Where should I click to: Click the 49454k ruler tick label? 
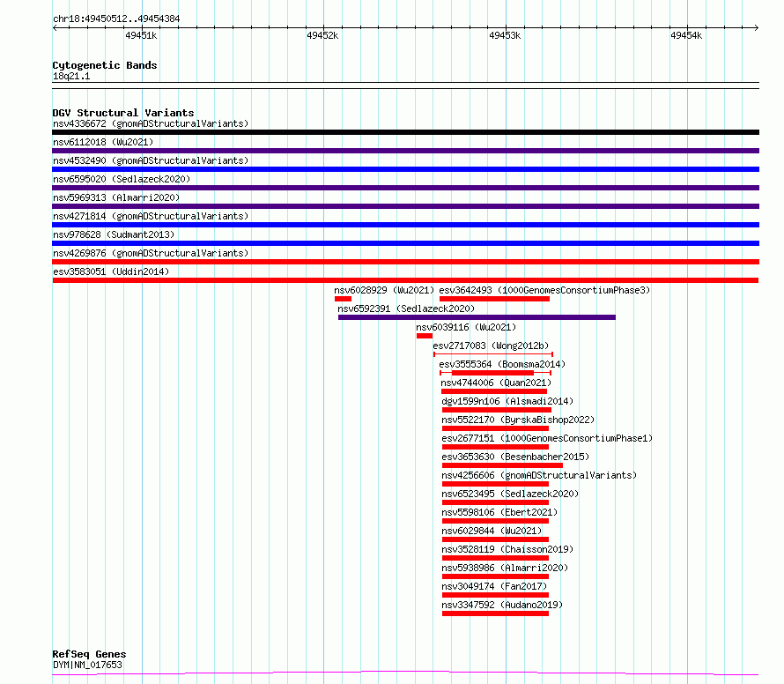(x=686, y=35)
